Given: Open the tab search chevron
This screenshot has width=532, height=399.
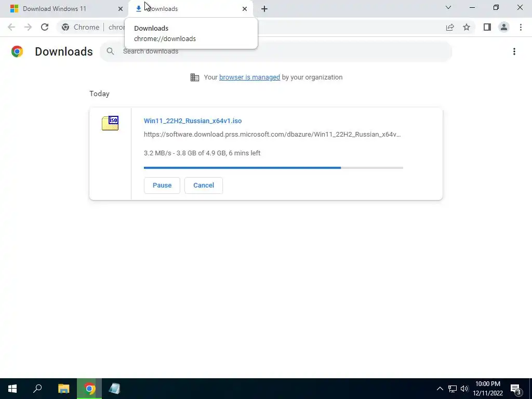Looking at the screenshot, I should click(448, 7).
